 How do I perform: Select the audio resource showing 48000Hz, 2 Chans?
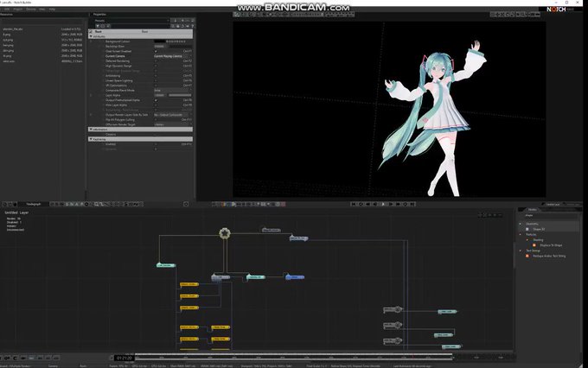tap(42, 61)
